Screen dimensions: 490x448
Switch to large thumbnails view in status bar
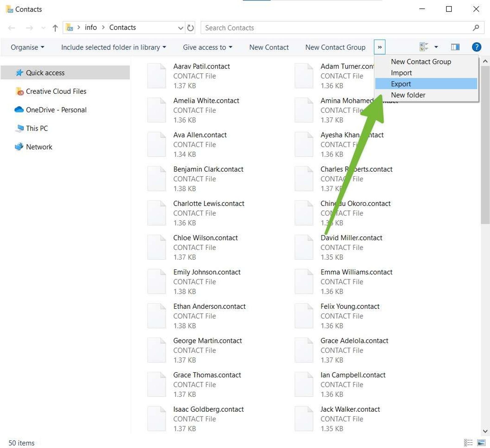click(481, 442)
